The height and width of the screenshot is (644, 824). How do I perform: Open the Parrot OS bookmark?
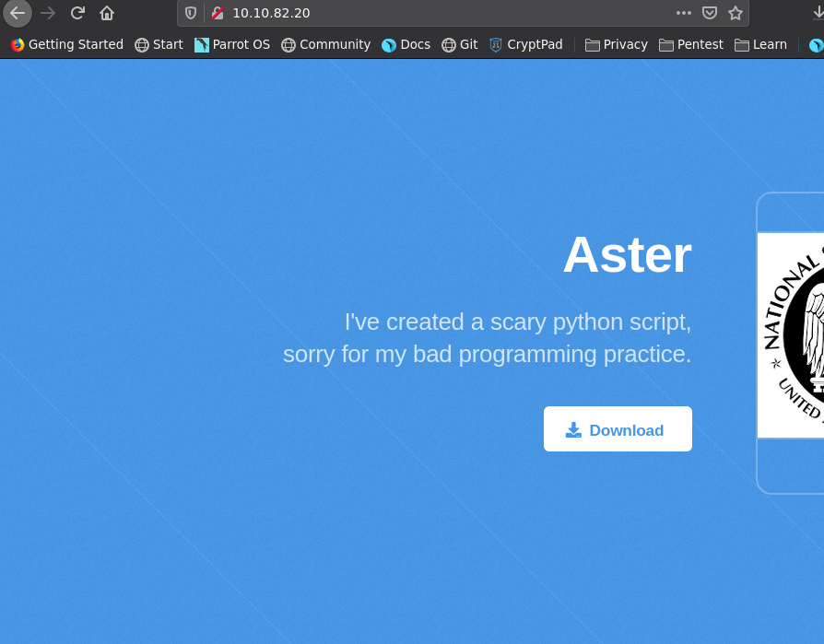[x=231, y=44]
